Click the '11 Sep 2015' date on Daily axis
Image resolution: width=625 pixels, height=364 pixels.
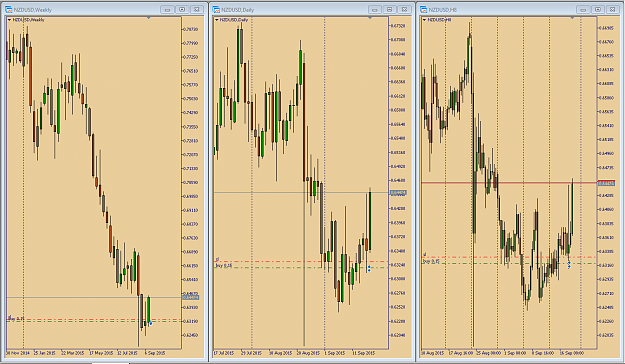(364, 353)
